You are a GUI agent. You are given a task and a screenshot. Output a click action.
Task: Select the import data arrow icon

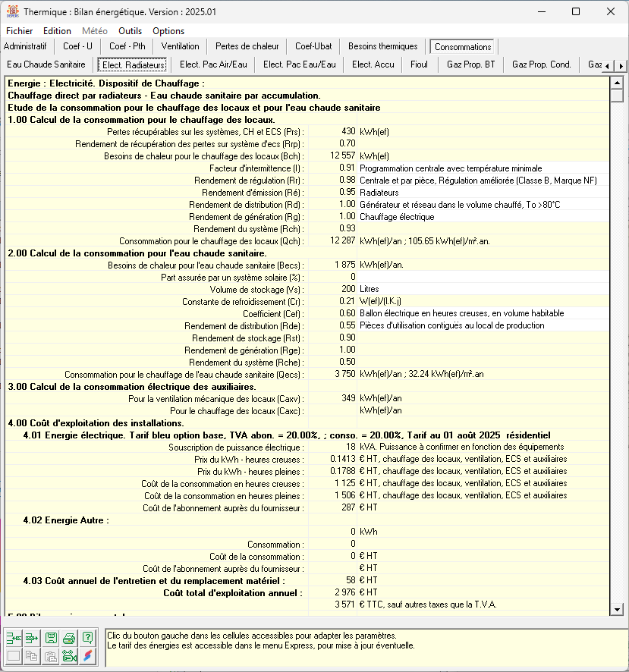click(14, 638)
